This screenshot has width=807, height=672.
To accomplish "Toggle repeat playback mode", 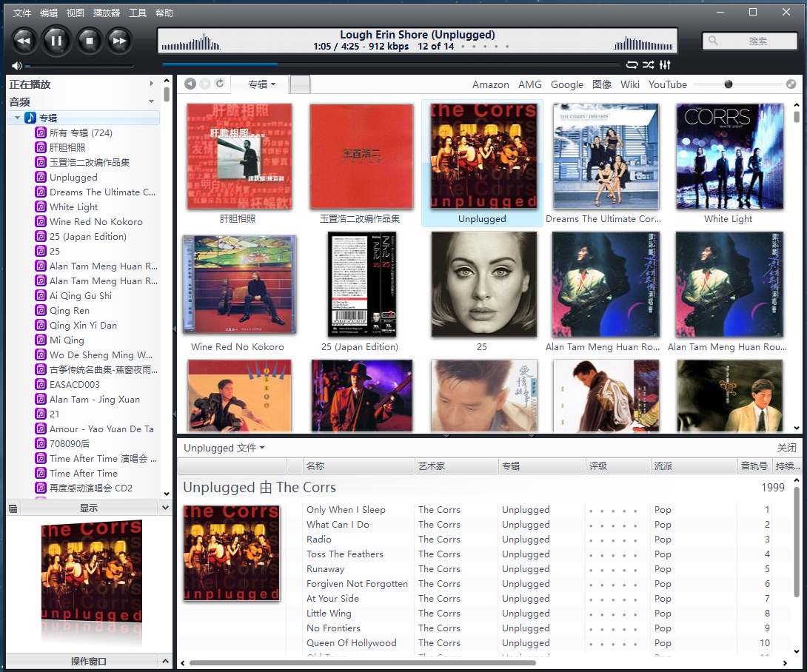I will click(632, 65).
